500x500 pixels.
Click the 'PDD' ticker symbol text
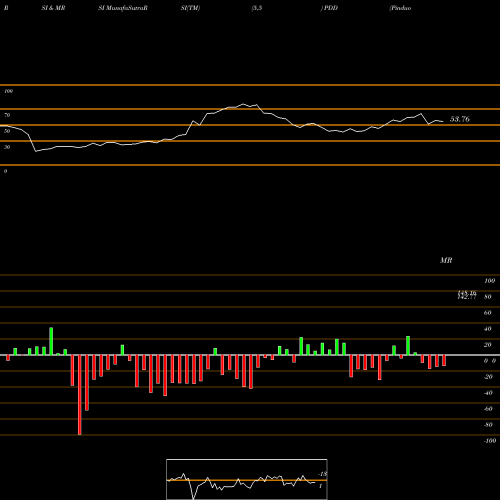331,8
